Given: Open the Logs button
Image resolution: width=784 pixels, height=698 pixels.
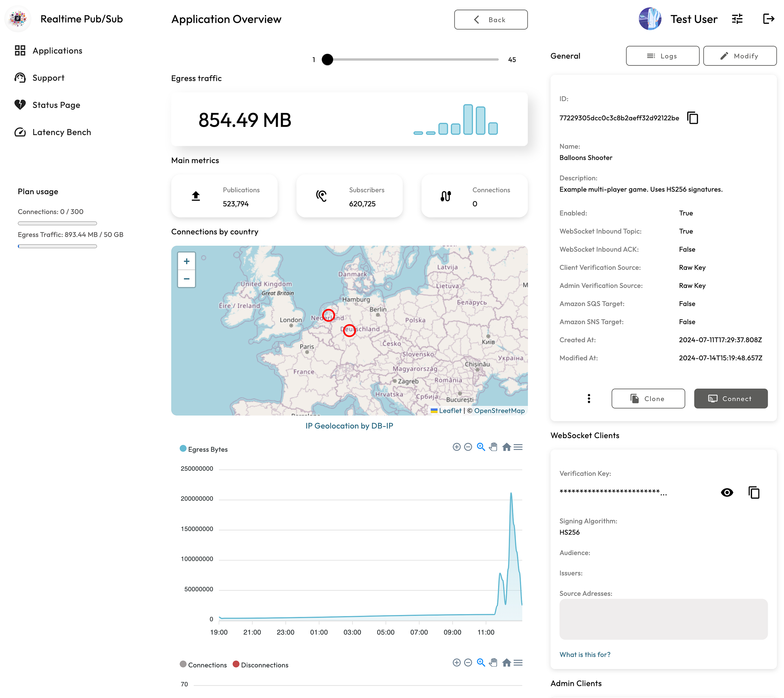Looking at the screenshot, I should (662, 56).
